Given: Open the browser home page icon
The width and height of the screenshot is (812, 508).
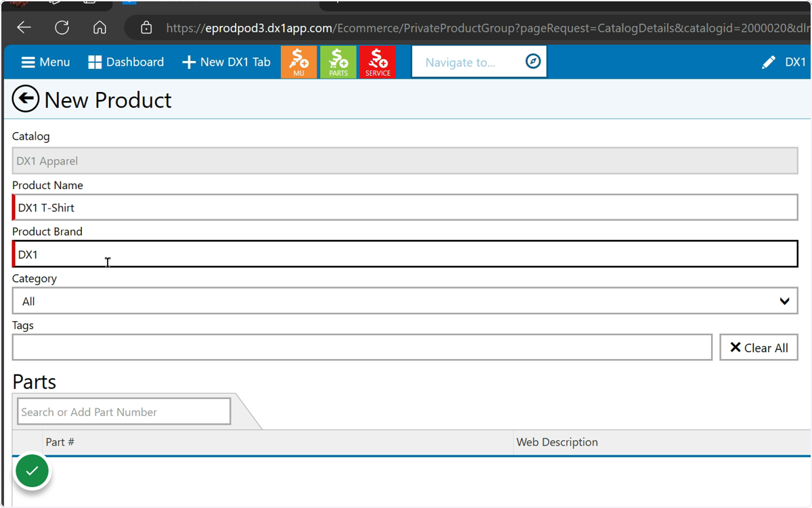Looking at the screenshot, I should [99, 28].
